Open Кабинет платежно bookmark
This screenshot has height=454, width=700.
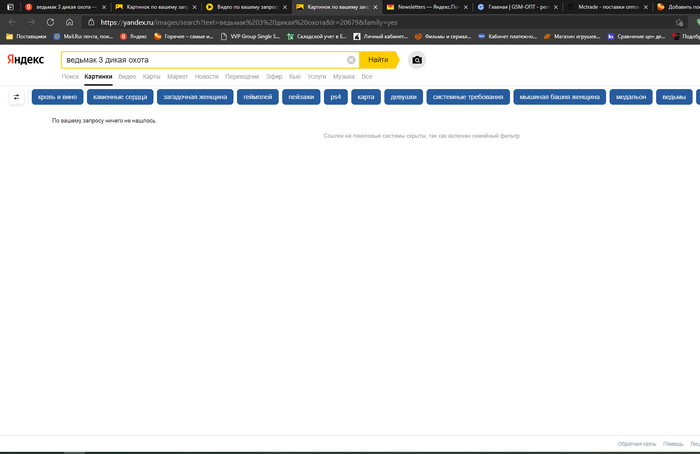pos(507,37)
